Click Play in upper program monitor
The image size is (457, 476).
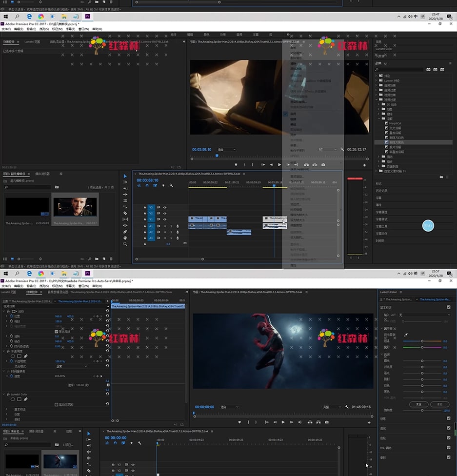279,164
